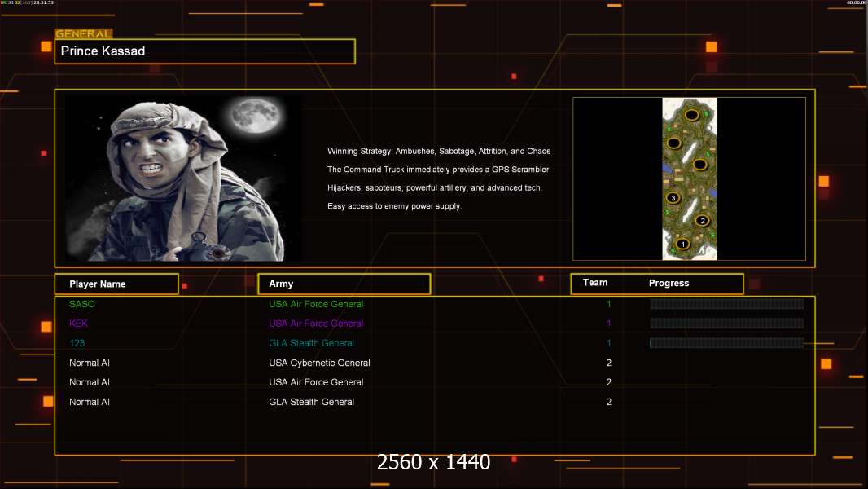This screenshot has width=868, height=489.
Task: Click start position marker 1 on minimap
Action: [x=683, y=244]
